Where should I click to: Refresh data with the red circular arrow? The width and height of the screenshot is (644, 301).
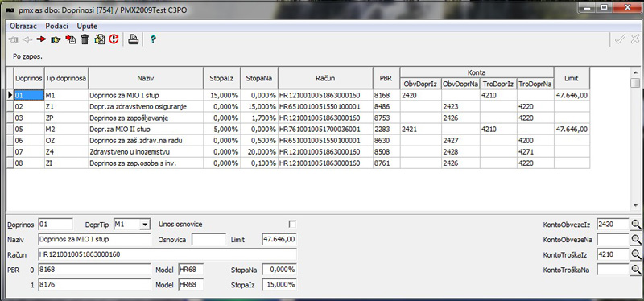(x=114, y=39)
